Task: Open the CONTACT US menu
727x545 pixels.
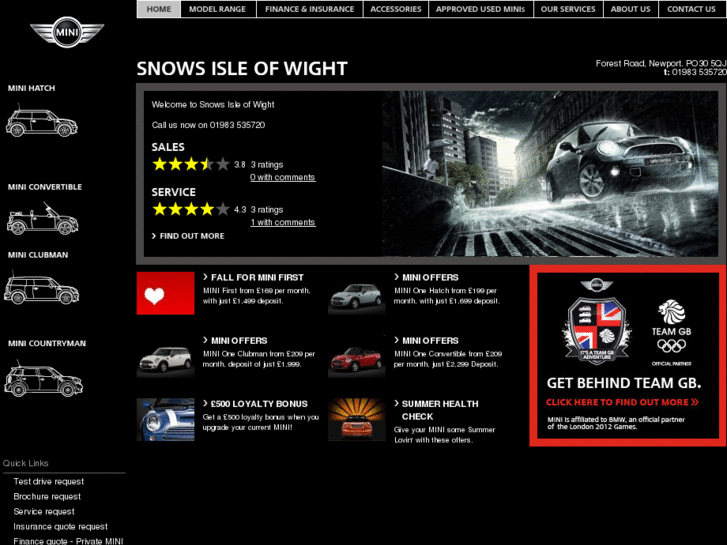Action: click(691, 9)
